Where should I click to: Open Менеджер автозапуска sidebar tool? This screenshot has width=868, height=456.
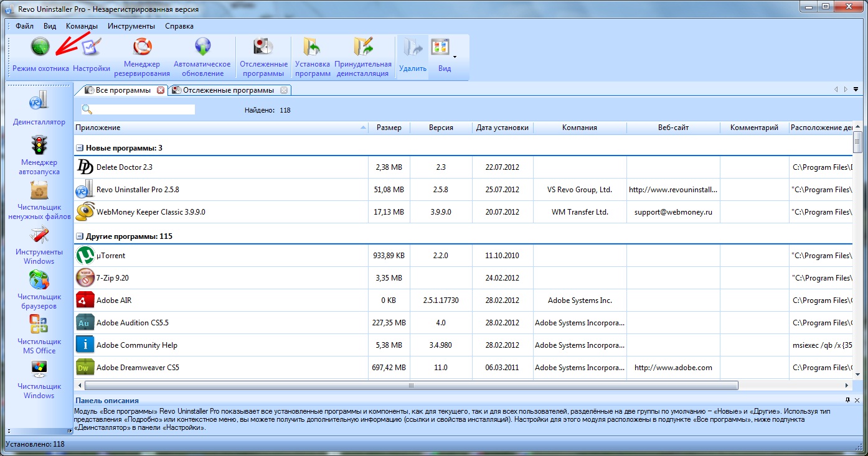tap(39, 155)
